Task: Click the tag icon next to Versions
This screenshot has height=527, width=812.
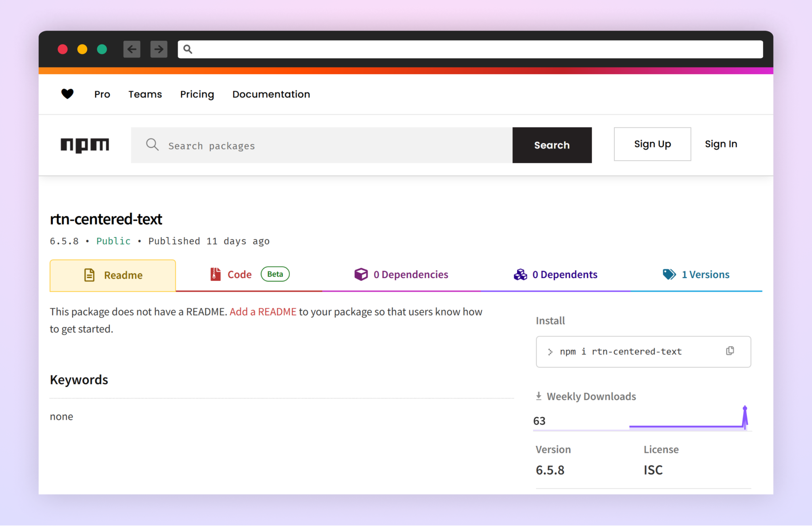Action: click(x=669, y=274)
